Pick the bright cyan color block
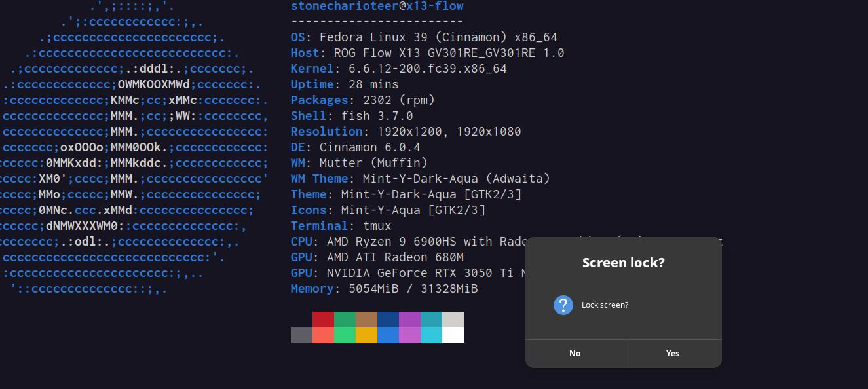The height and width of the screenshot is (389, 868). (x=431, y=335)
